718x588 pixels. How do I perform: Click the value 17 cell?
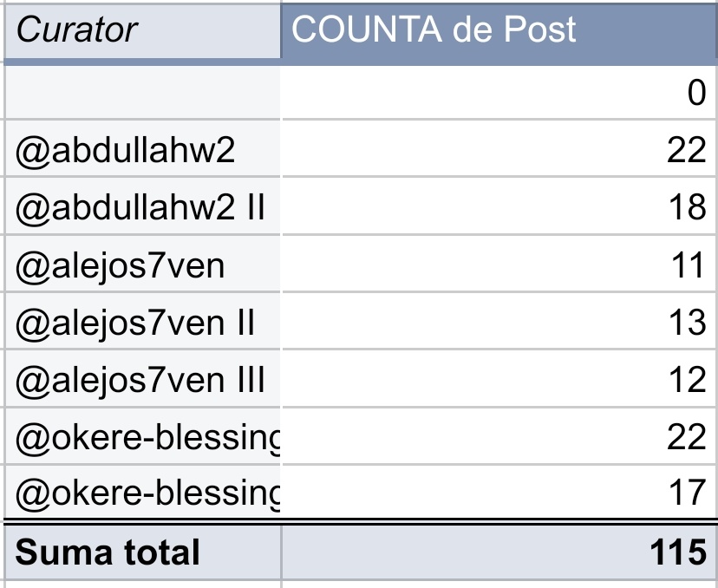[499, 492]
